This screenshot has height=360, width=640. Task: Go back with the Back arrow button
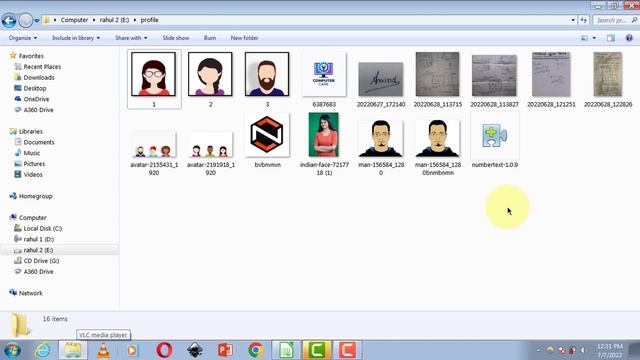[9, 20]
